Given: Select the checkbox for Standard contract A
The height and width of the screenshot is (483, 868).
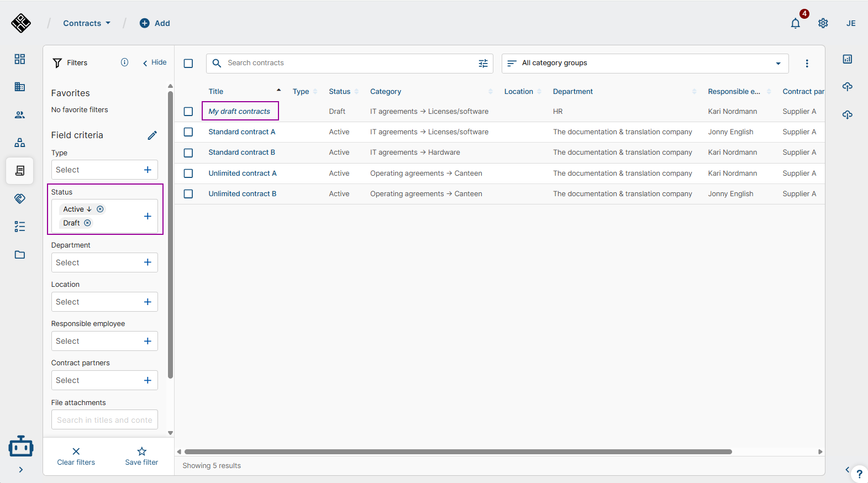Looking at the screenshot, I should pyautogui.click(x=188, y=132).
